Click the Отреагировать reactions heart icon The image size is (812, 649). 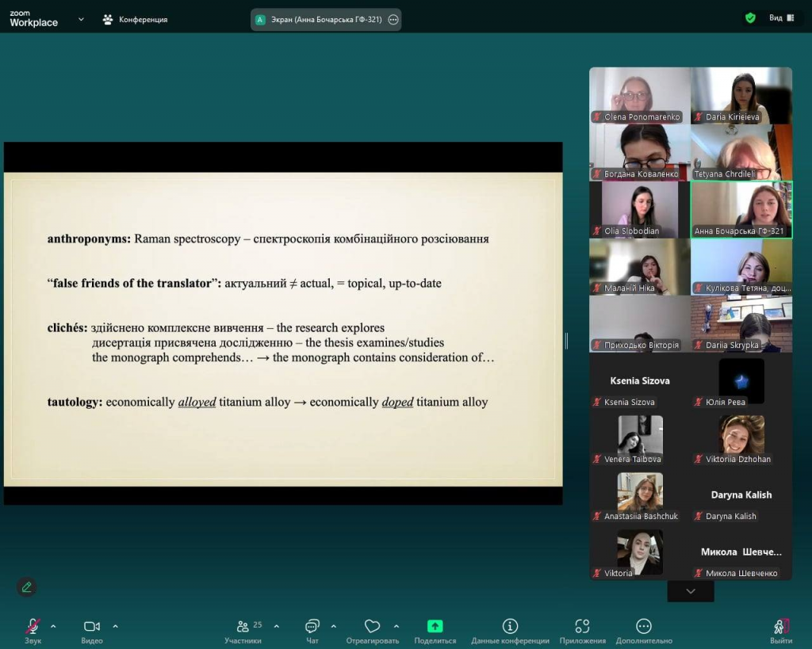(x=372, y=627)
